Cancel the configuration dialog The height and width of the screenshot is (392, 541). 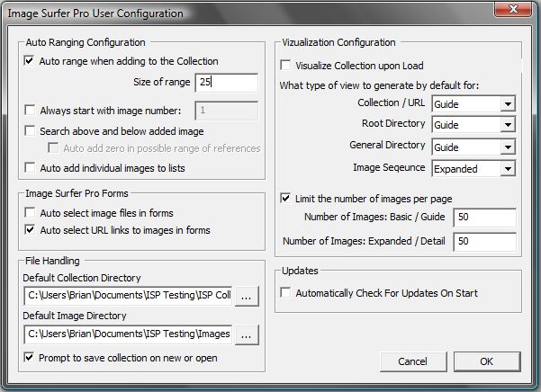pos(413,361)
